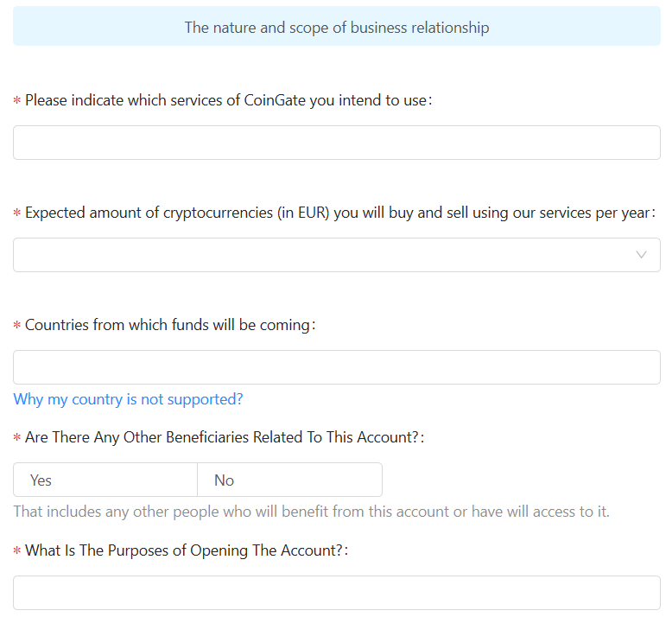The height and width of the screenshot is (617, 672).
Task: Click the 'Please indicate which services' label
Action: [x=228, y=100]
